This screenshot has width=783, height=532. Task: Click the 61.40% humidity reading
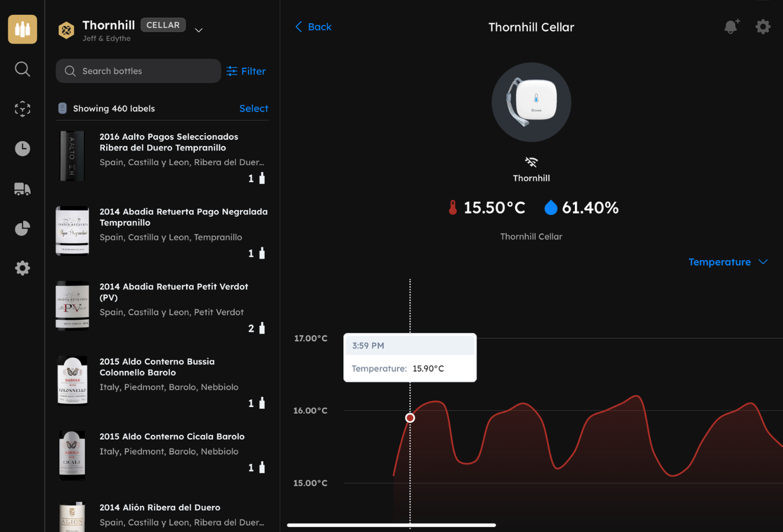tap(590, 207)
